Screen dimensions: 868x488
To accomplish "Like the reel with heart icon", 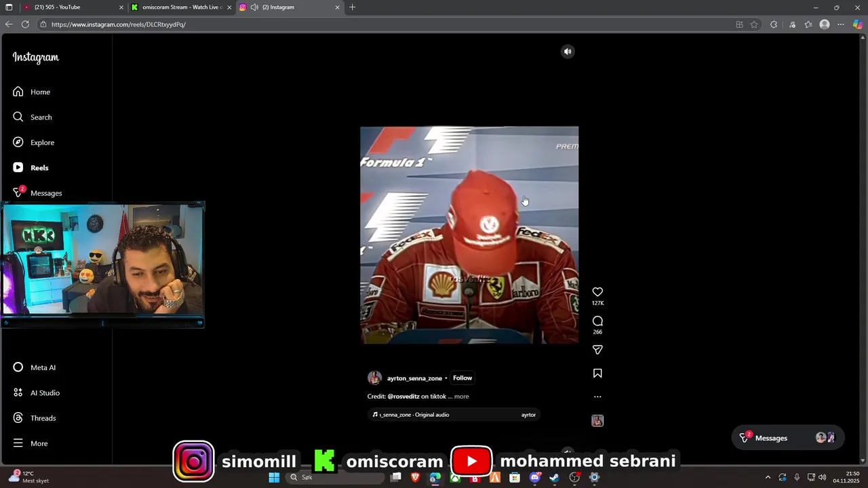I will [x=597, y=292].
